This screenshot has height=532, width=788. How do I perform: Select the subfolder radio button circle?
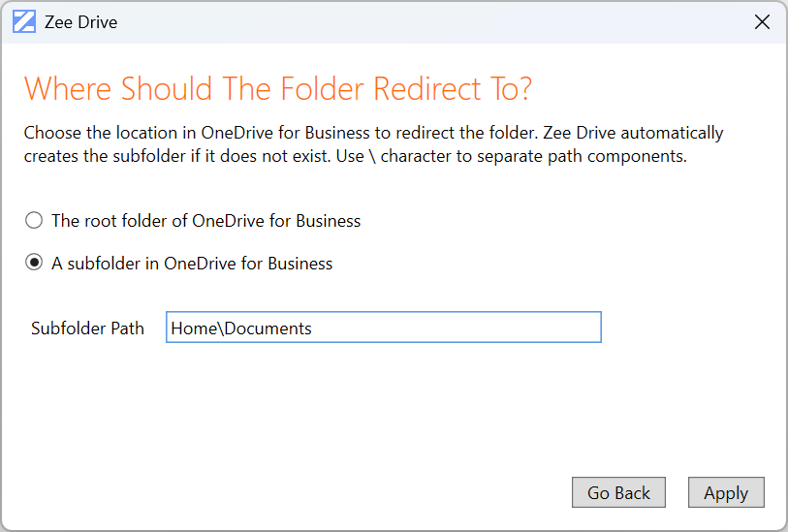point(34,264)
